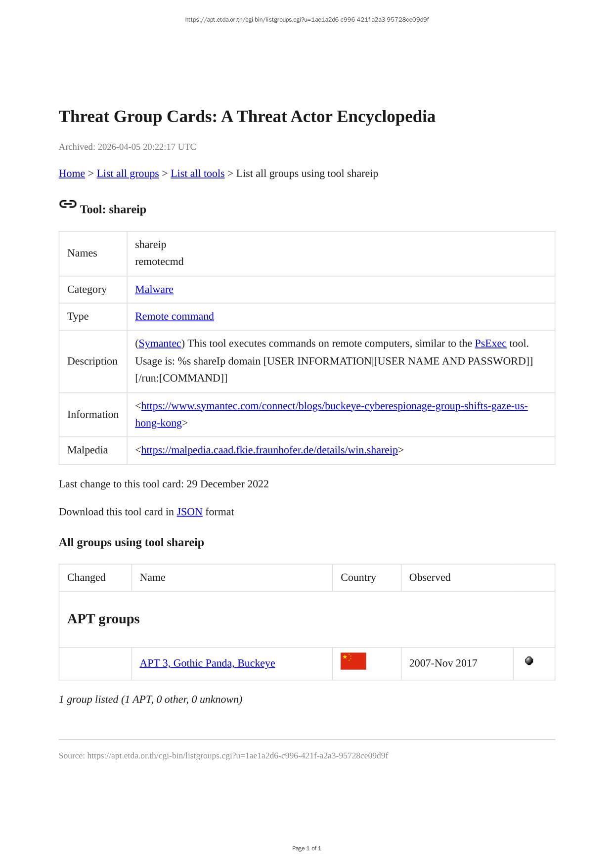
Task: Click the Observed column header
Action: click(430, 578)
